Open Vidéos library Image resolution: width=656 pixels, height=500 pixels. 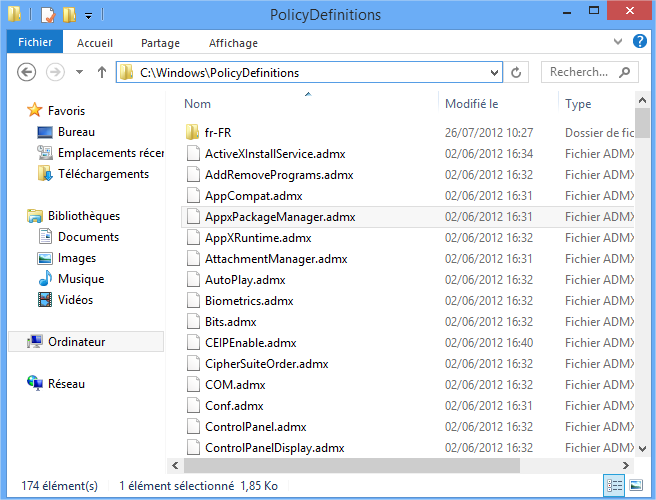click(x=75, y=300)
